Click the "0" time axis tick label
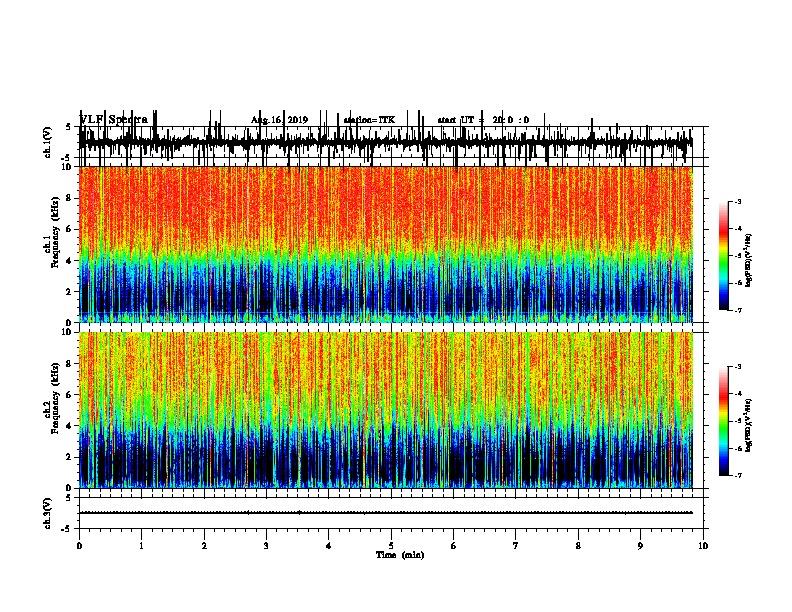This screenshot has width=792, height=612. (79, 546)
